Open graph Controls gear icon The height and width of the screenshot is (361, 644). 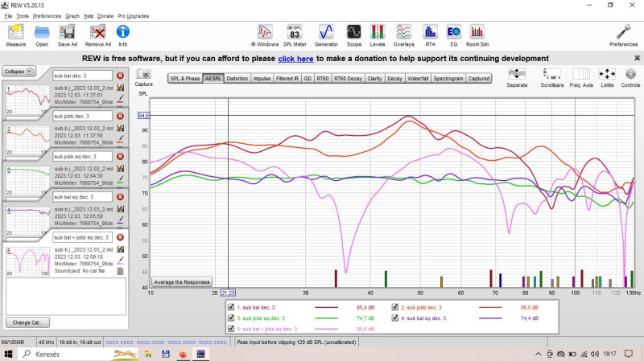[630, 77]
